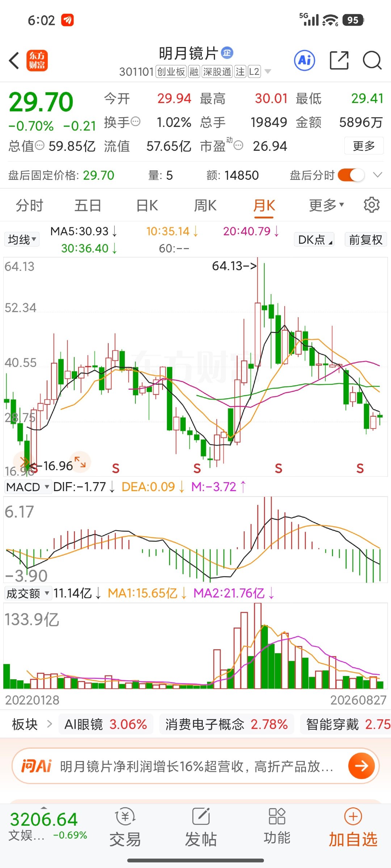Image resolution: width=391 pixels, height=868 pixels.
Task: Expand the 板块 sector list arrow
Action: click(50, 724)
